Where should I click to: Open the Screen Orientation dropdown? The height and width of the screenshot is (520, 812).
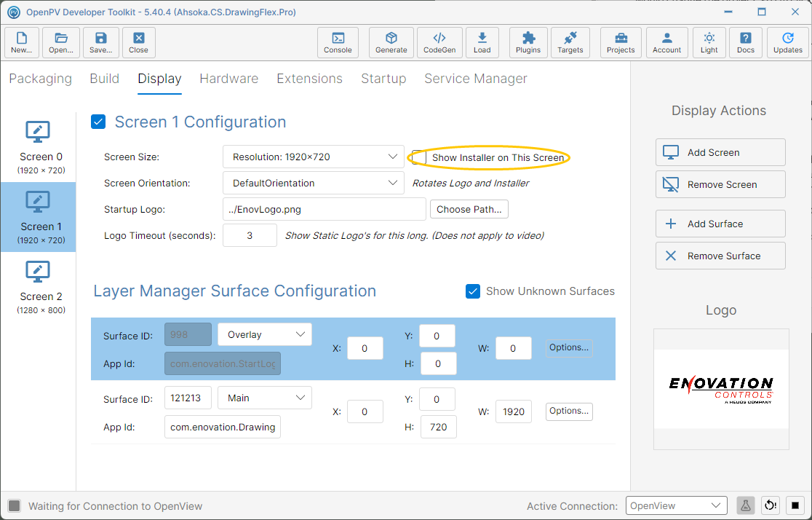pos(314,183)
